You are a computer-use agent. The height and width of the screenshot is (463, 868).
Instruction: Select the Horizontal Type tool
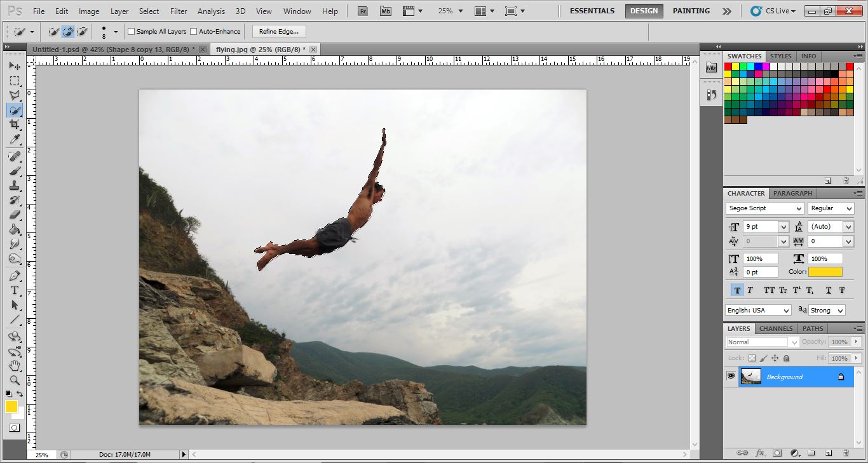click(x=14, y=290)
